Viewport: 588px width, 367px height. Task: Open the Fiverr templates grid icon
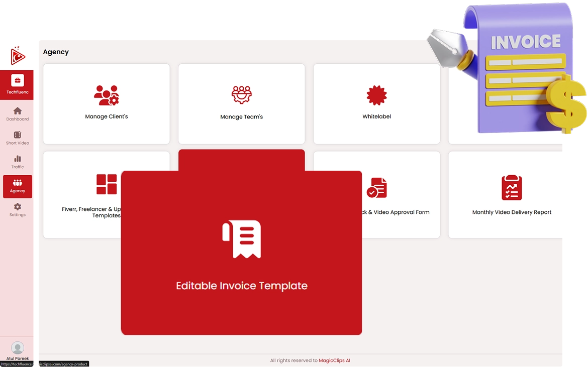point(107,184)
